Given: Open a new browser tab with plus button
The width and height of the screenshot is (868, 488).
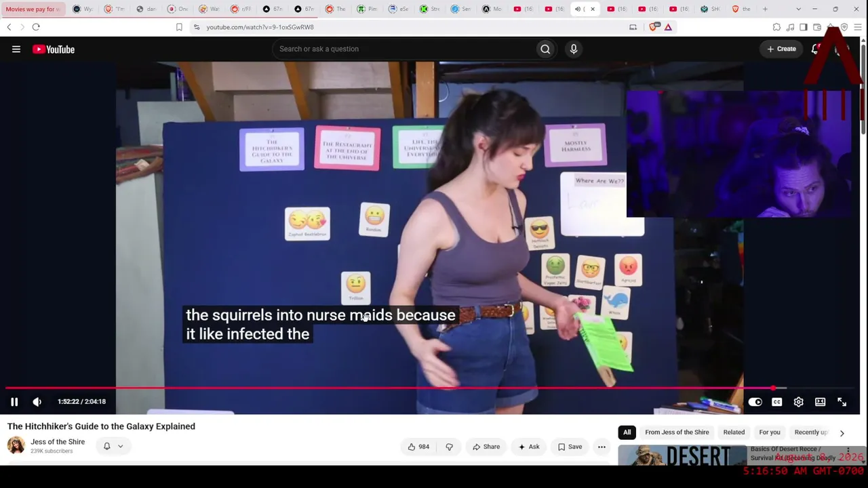Looking at the screenshot, I should [765, 9].
